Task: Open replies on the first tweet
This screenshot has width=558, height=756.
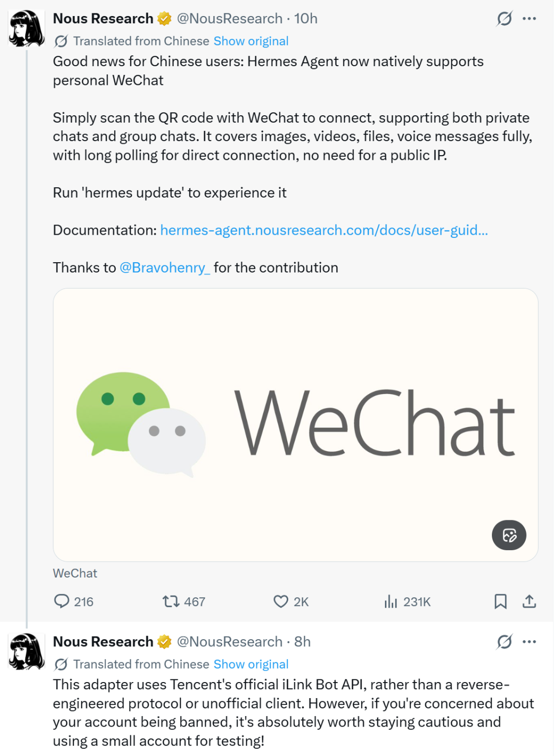Action: coord(73,601)
